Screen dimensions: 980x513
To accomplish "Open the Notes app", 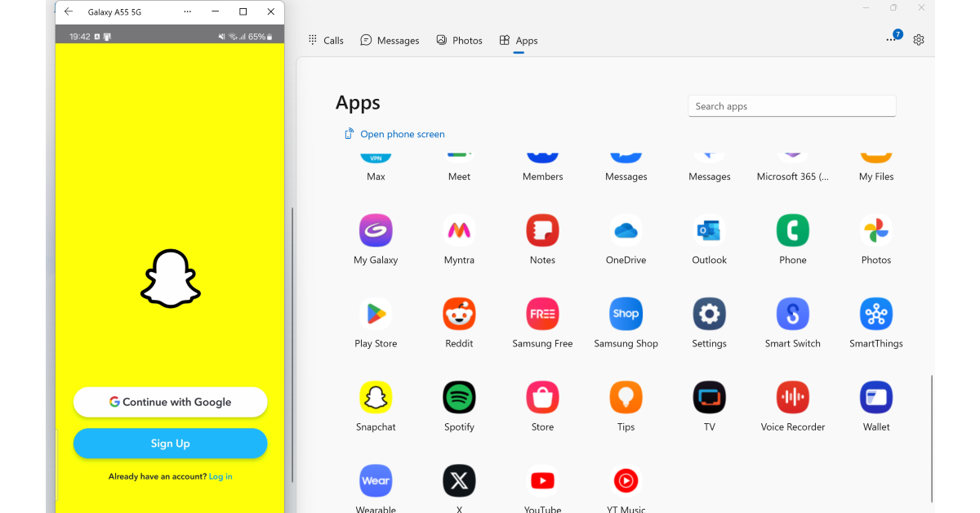I will pyautogui.click(x=542, y=230).
